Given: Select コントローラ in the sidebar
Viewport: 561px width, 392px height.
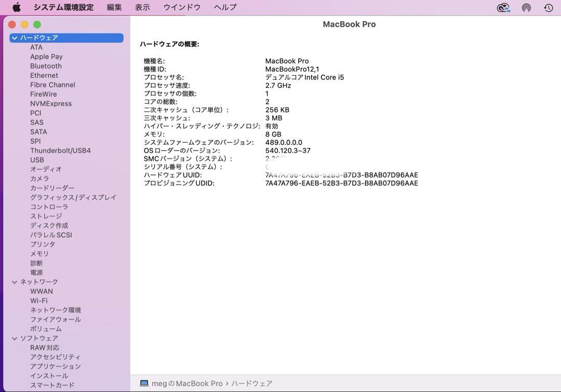Looking at the screenshot, I should click(49, 207).
